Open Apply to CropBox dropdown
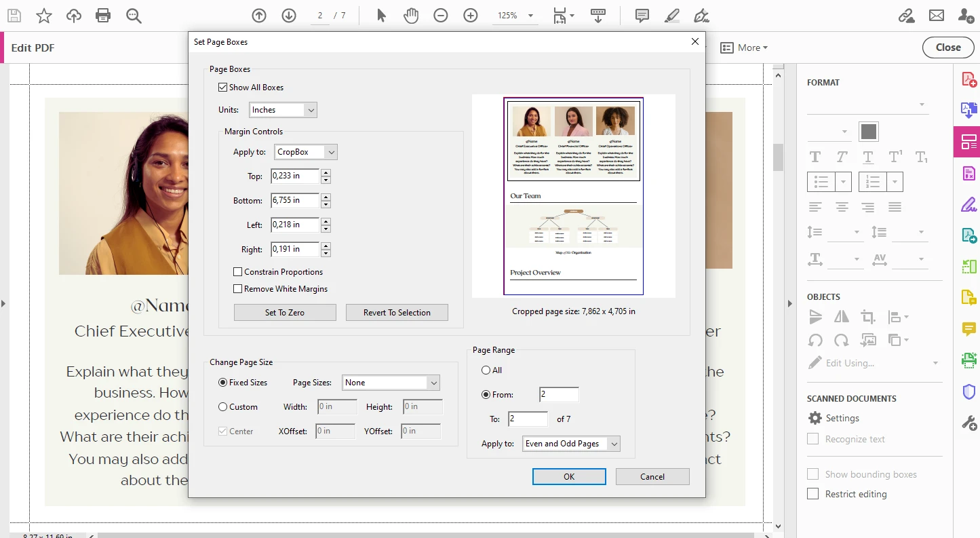This screenshot has width=980, height=538. click(x=305, y=152)
